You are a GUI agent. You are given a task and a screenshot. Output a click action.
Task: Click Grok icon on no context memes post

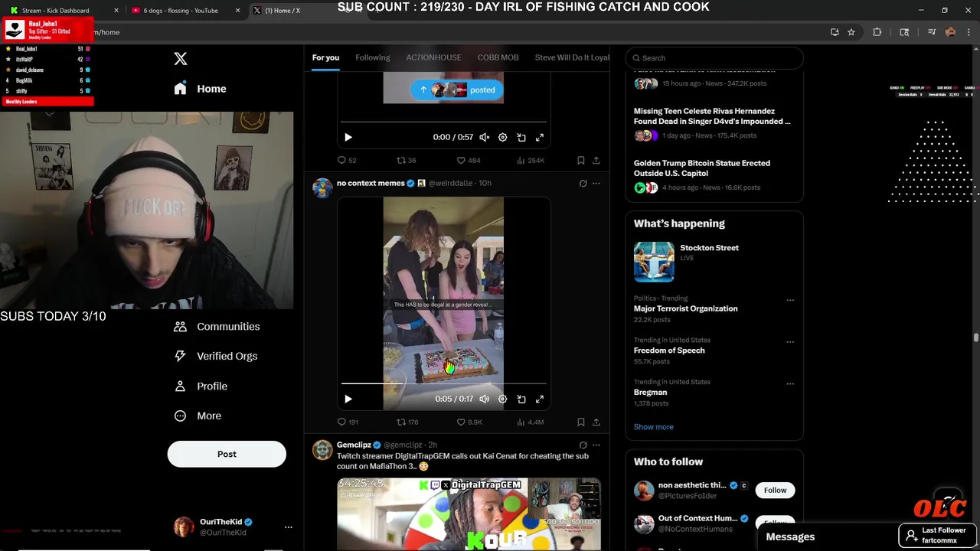(583, 184)
